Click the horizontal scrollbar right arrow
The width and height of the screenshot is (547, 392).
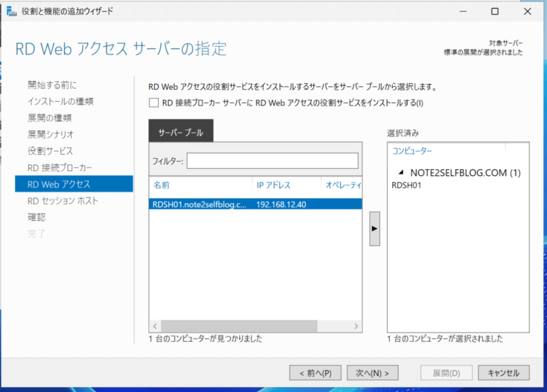(x=357, y=326)
